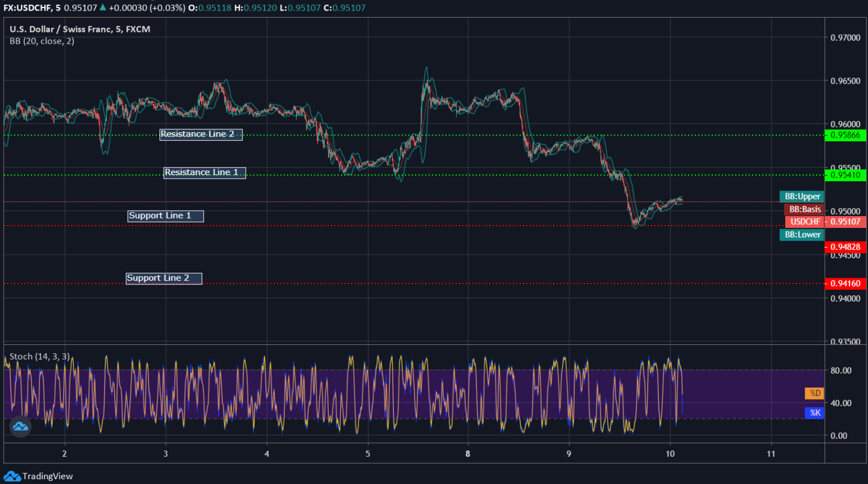
Task: Select the Resistance Line 1 text label
Action: (x=204, y=172)
